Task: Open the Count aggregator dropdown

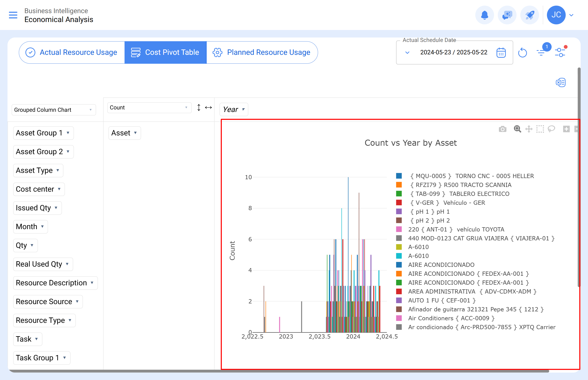Action: point(149,108)
